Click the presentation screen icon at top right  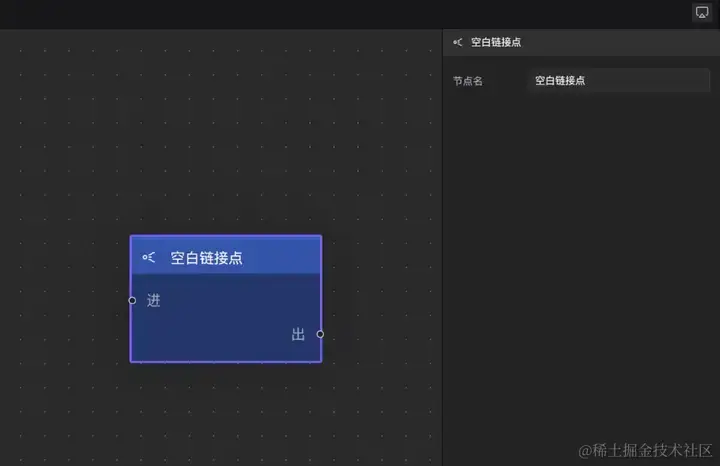(702, 12)
